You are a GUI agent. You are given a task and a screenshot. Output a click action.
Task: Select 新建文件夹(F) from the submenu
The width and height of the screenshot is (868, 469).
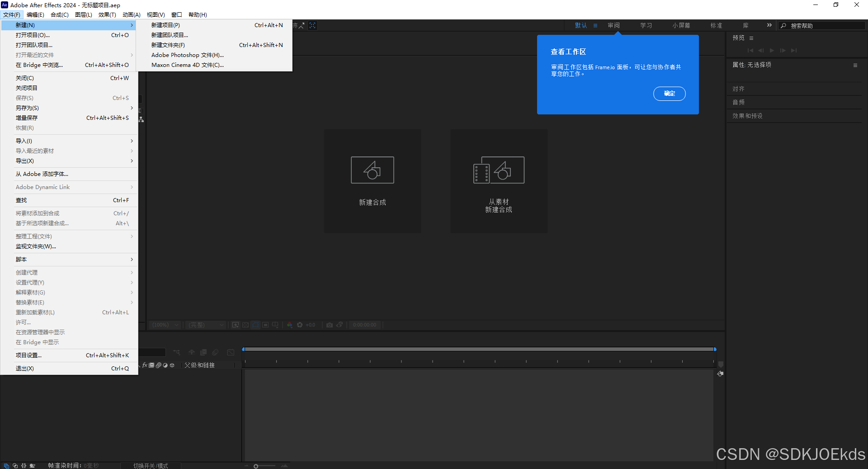(215, 45)
